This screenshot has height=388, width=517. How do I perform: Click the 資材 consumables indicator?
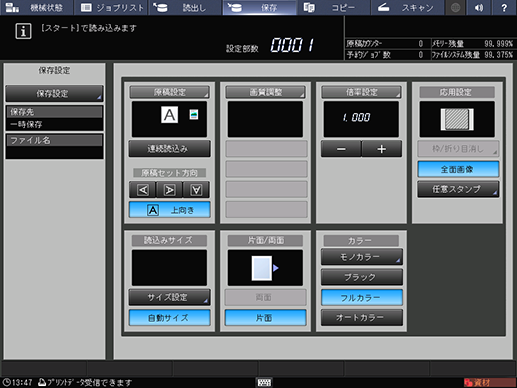point(489,382)
